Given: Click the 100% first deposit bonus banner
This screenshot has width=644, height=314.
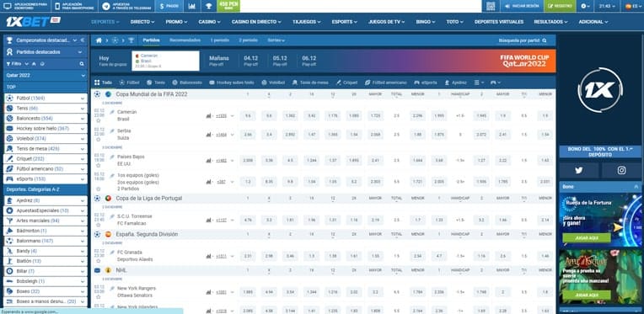Looking at the screenshot, I should click(600, 152).
